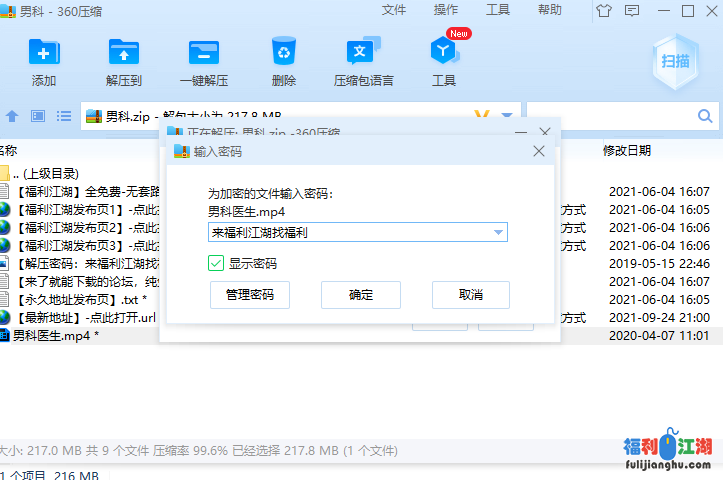Click the 确定 (OK) button
The height and width of the screenshot is (480, 723).
[360, 295]
